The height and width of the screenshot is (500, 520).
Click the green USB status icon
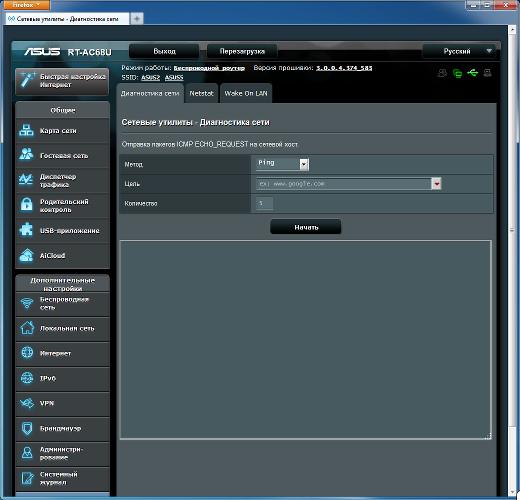pos(473,73)
